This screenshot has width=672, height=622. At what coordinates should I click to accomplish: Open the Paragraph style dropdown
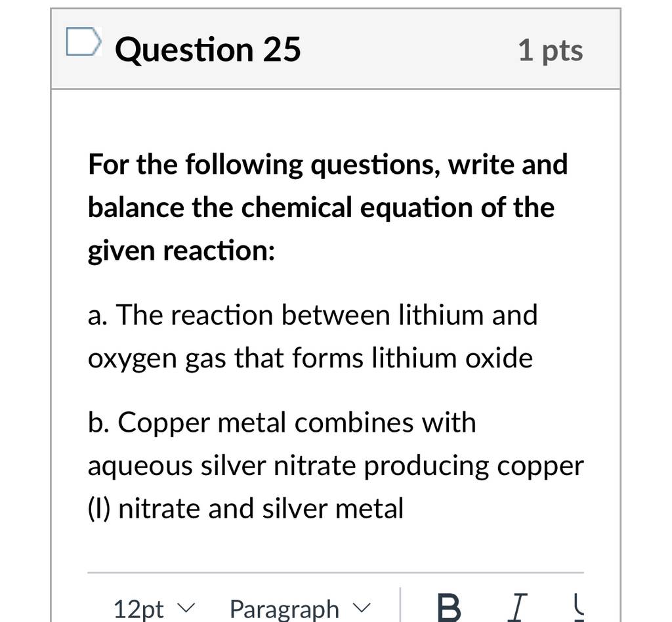(x=300, y=608)
